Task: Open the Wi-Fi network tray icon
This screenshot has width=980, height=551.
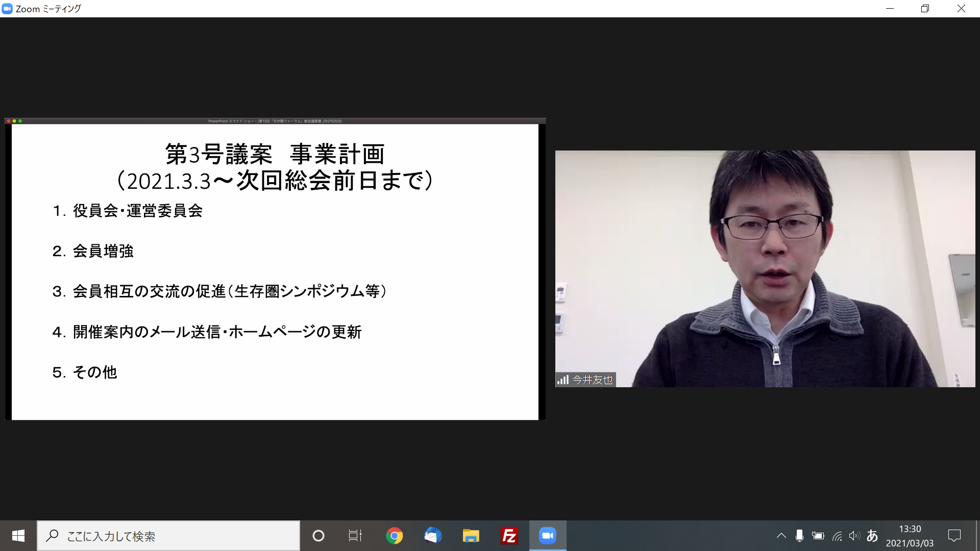Action: tap(837, 536)
